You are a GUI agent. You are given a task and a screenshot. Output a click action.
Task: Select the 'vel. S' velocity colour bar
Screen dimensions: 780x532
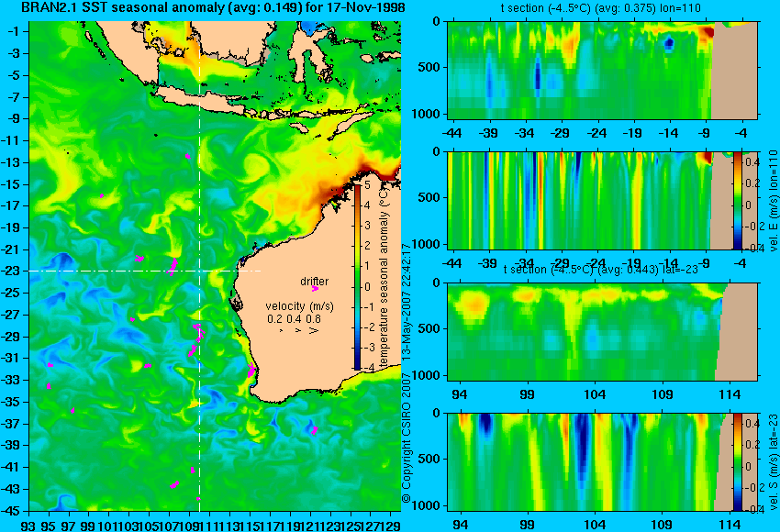pyautogui.click(x=738, y=462)
